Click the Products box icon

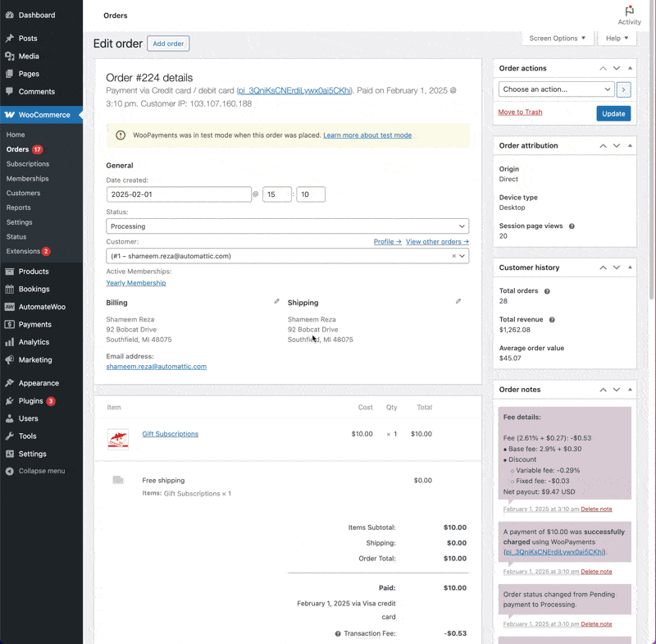pos(10,272)
